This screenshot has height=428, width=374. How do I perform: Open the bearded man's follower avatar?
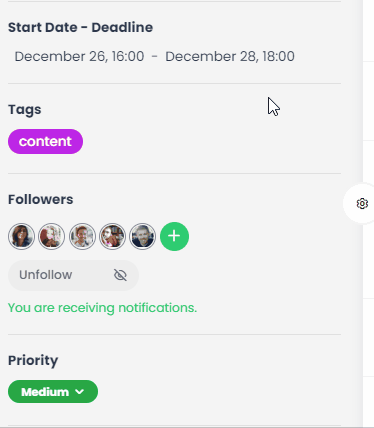pyautogui.click(x=142, y=236)
